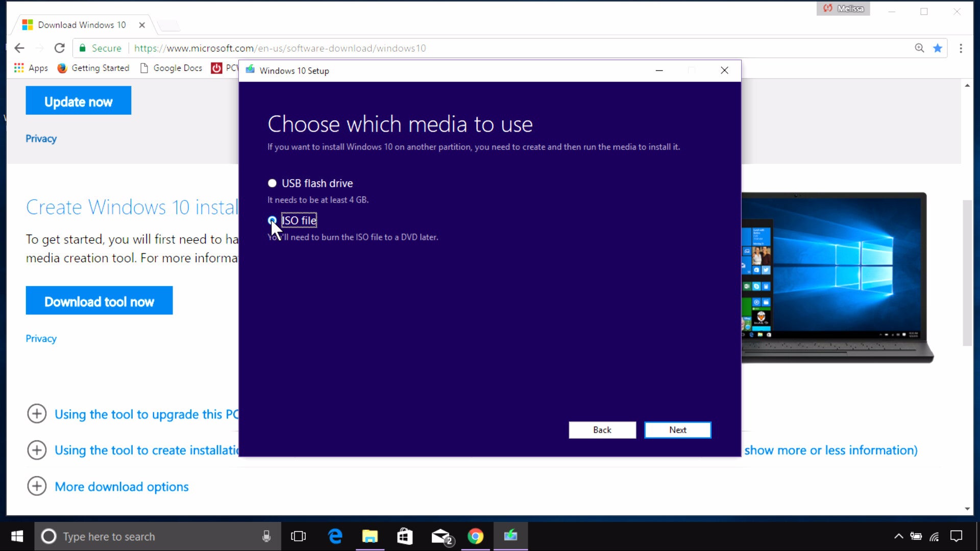Click Privacy link under Download tool
The height and width of the screenshot is (551, 980).
[x=40, y=338]
